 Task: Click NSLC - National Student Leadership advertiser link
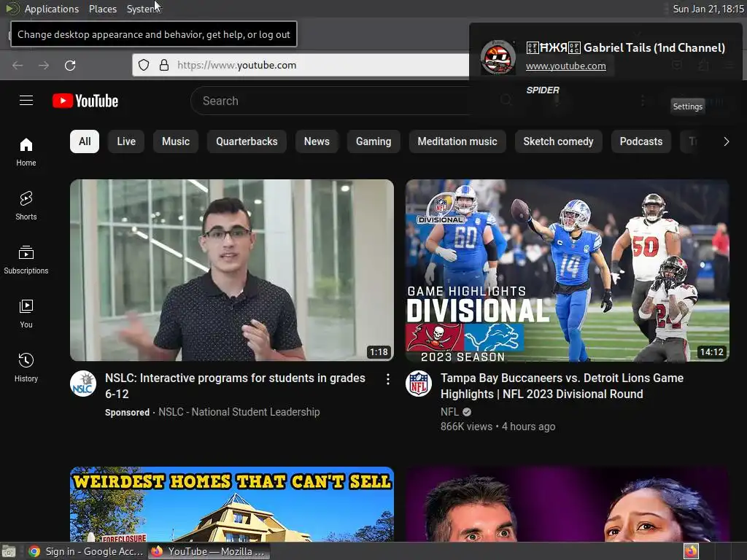[239, 412]
